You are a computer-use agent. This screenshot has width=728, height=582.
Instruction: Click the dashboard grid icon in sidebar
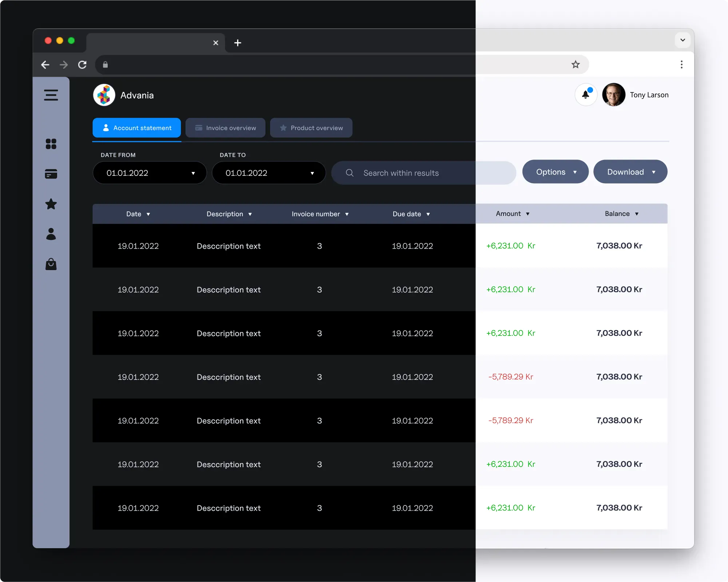51,144
